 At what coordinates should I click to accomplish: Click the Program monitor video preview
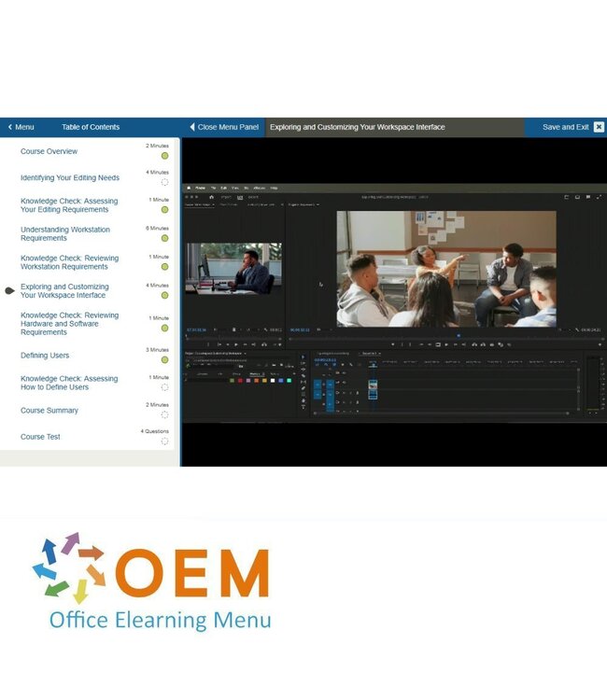(x=446, y=269)
